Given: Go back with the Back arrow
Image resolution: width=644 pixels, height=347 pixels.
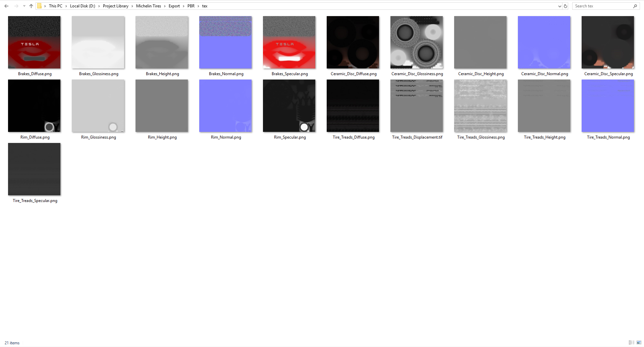Looking at the screenshot, I should pos(6,6).
